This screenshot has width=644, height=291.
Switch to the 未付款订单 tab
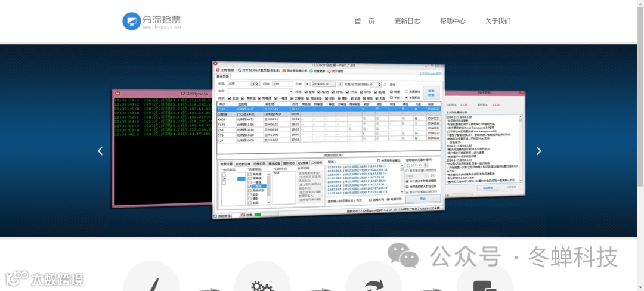click(x=243, y=163)
